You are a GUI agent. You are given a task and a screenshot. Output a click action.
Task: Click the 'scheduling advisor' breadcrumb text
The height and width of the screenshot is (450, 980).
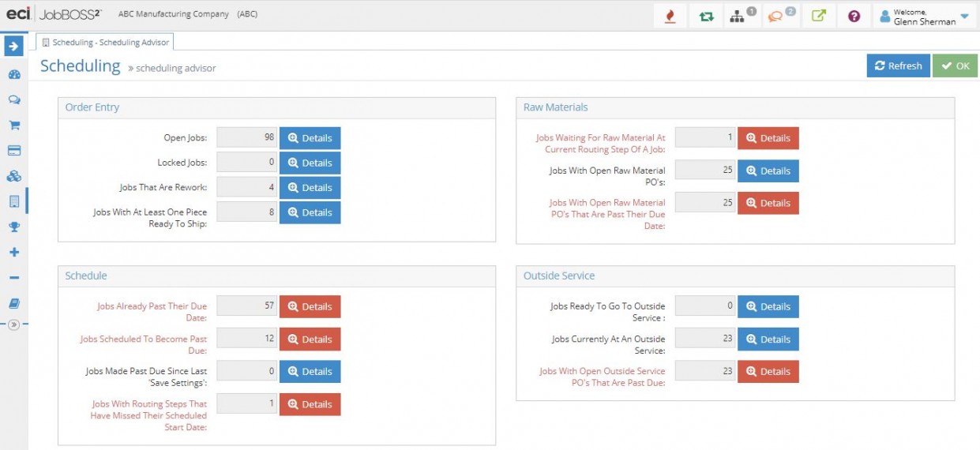point(176,68)
